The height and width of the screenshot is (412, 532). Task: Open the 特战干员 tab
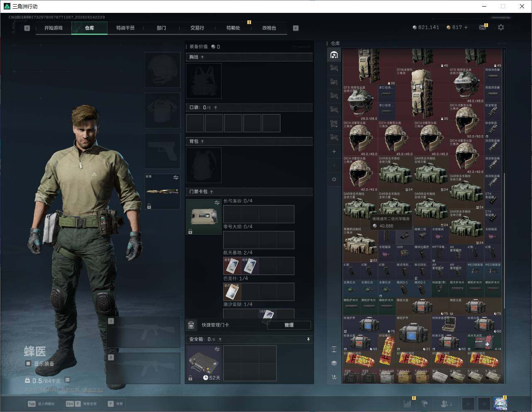(x=125, y=28)
